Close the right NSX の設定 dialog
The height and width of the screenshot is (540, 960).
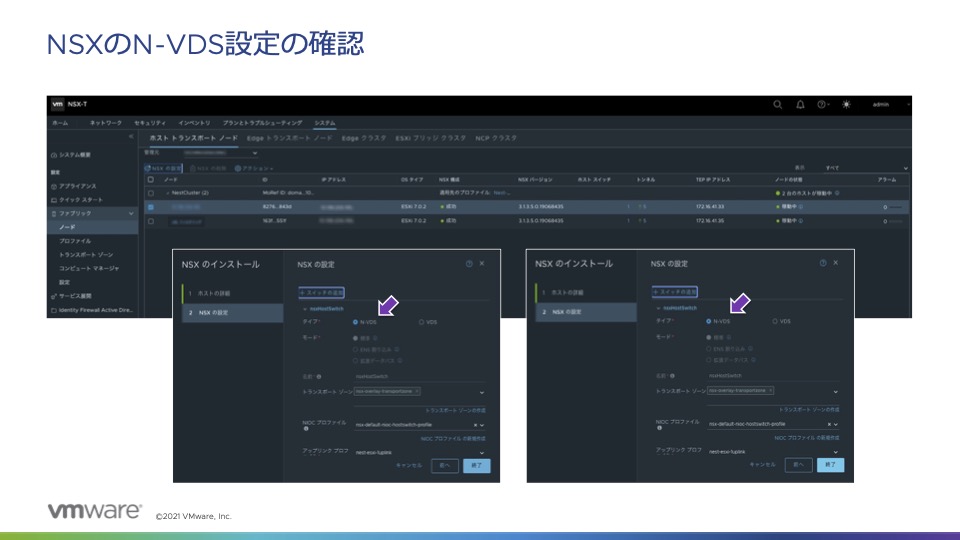[x=836, y=262]
